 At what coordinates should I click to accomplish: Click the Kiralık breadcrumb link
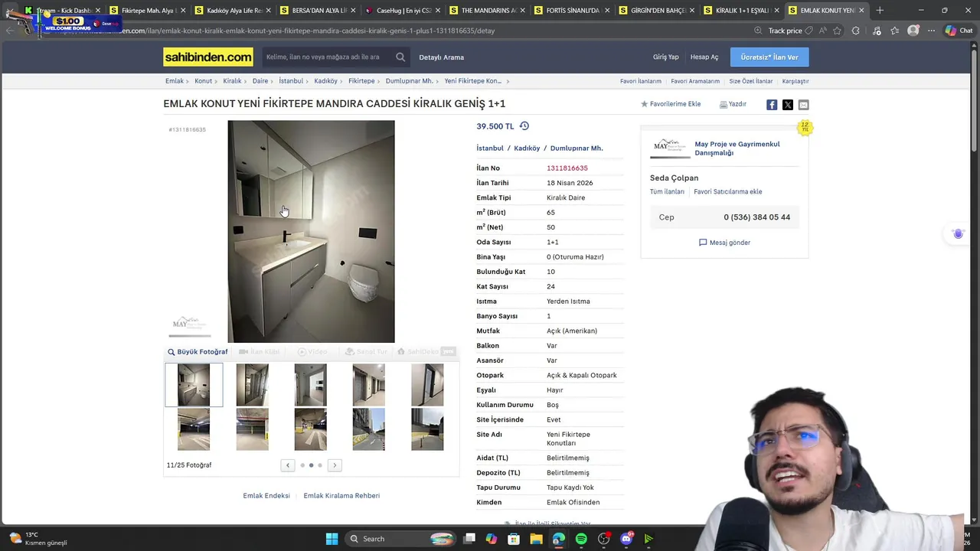pos(232,81)
